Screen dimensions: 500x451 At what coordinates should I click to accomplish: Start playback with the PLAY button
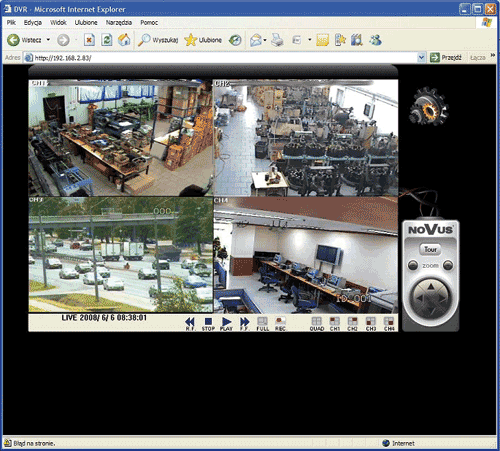226,323
